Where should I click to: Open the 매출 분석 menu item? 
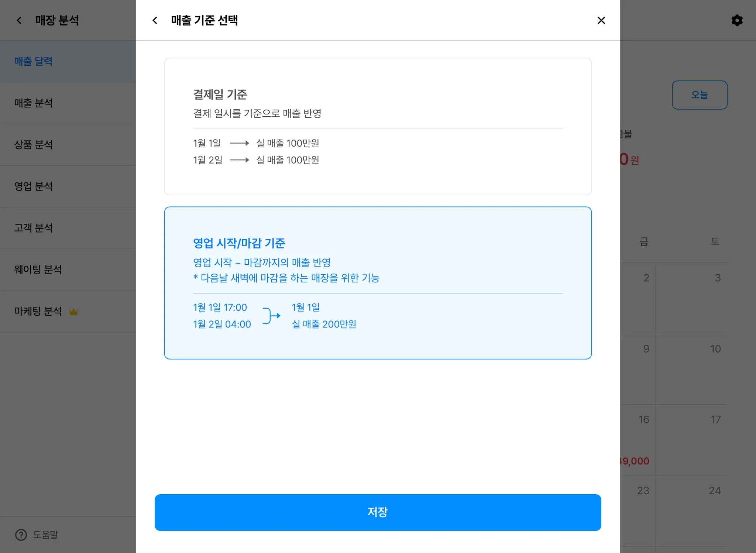point(34,103)
